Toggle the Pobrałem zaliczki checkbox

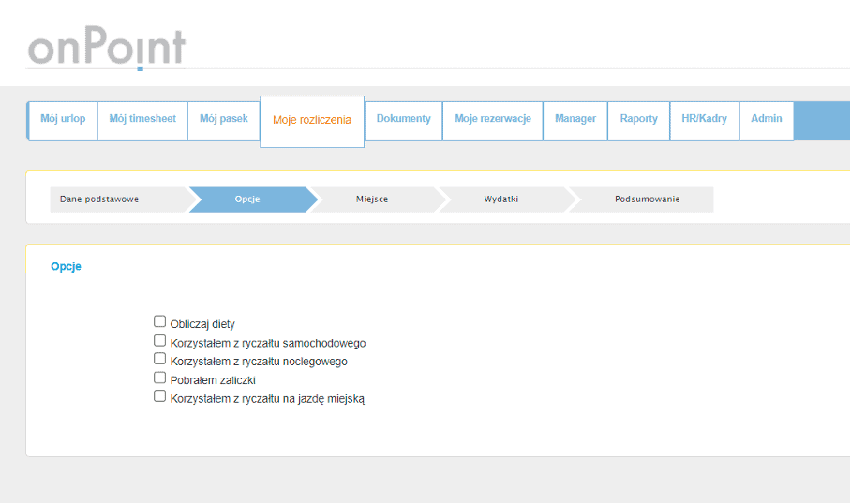pyautogui.click(x=159, y=378)
